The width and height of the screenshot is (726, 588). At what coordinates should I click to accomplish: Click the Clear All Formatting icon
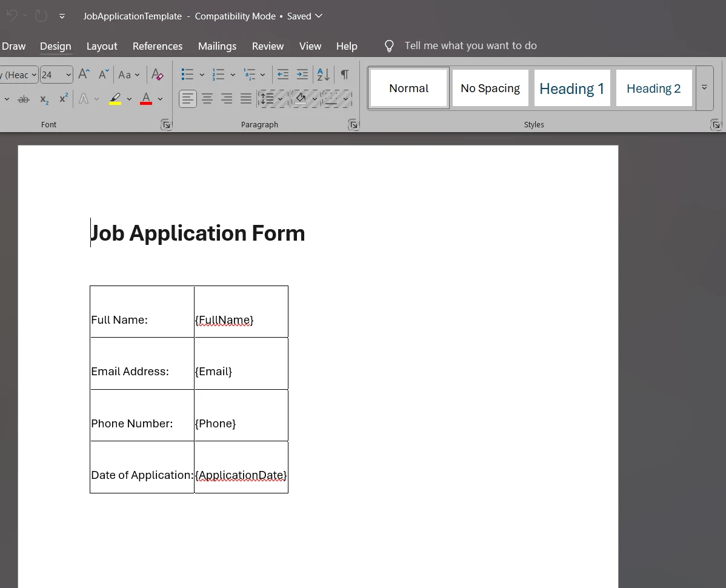[158, 75]
